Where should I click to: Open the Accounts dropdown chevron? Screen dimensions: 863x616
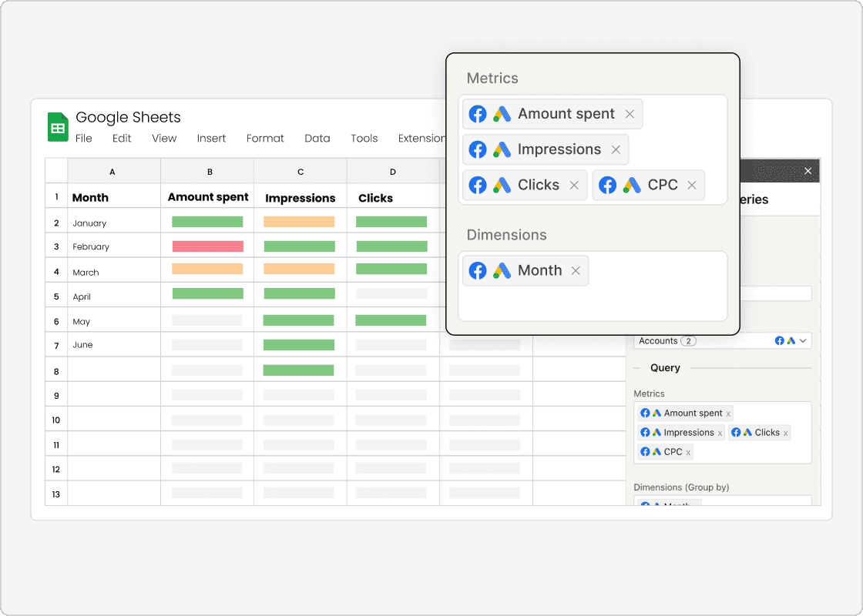(x=803, y=341)
